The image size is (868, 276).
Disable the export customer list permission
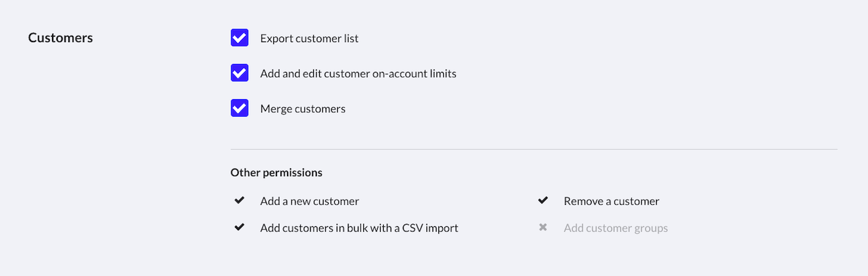pos(239,38)
